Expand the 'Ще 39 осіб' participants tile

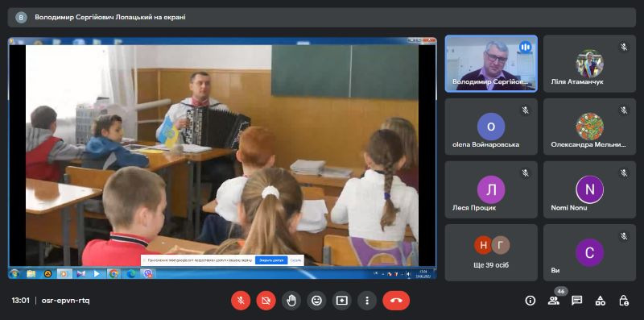pos(491,252)
